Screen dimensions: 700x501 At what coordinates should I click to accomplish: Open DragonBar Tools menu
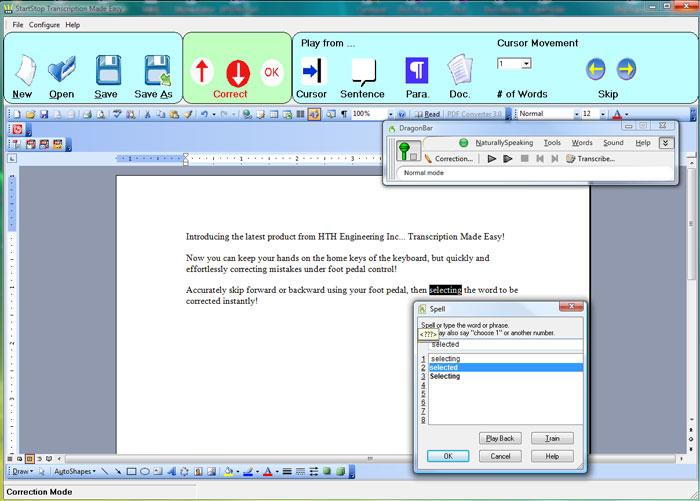point(552,143)
